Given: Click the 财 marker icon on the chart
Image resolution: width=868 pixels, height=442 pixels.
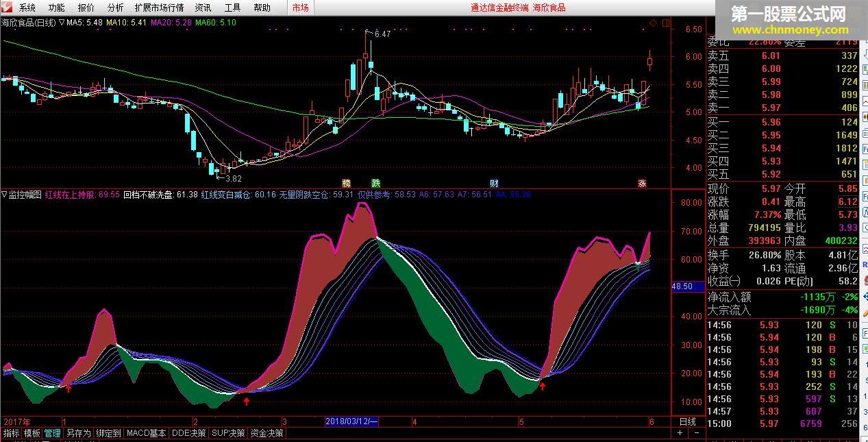Looking at the screenshot, I should click(x=494, y=183).
